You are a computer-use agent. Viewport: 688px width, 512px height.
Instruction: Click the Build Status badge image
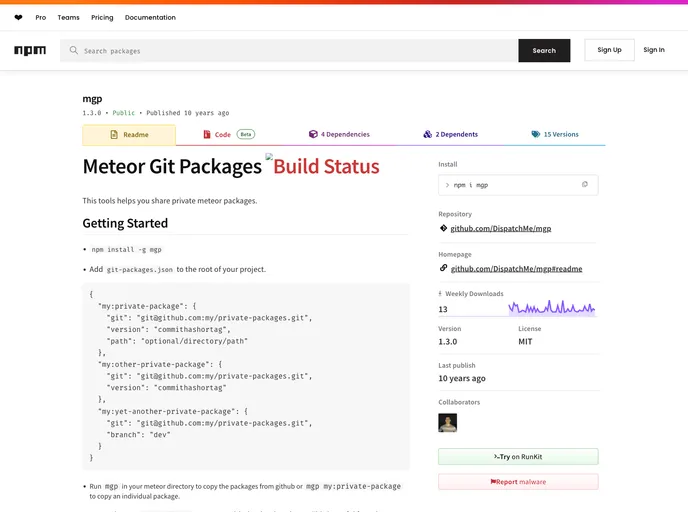(x=322, y=166)
